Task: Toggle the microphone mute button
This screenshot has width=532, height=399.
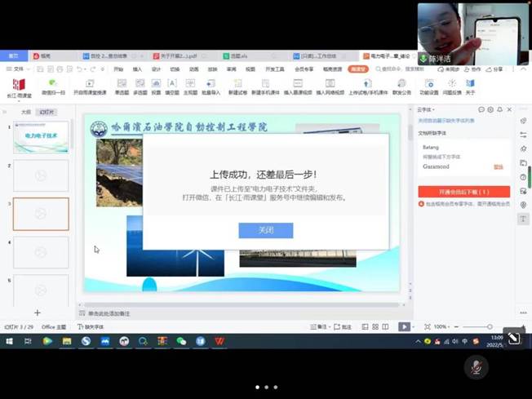Action: 477,367
